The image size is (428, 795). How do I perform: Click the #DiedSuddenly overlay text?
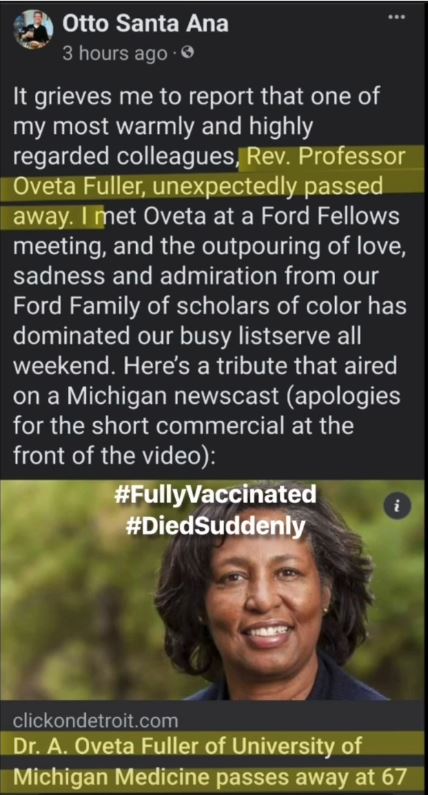point(216,525)
